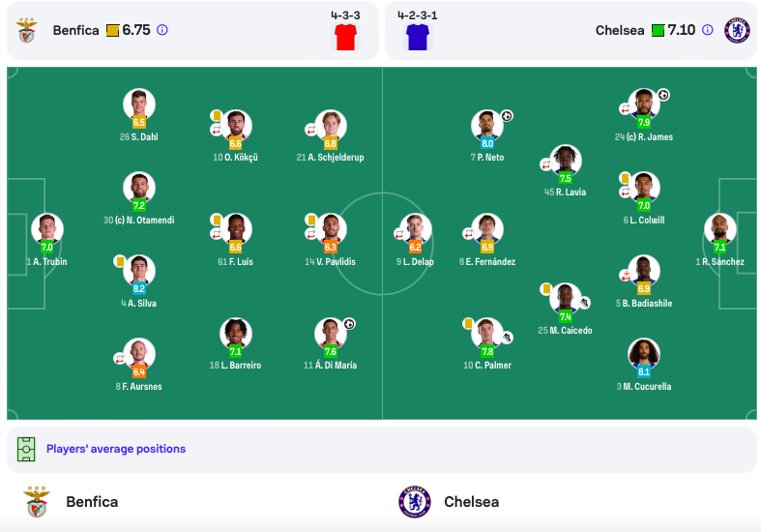Select A. Silva's player photo
Image resolution: width=761 pixels, height=532 pixels.
click(139, 271)
